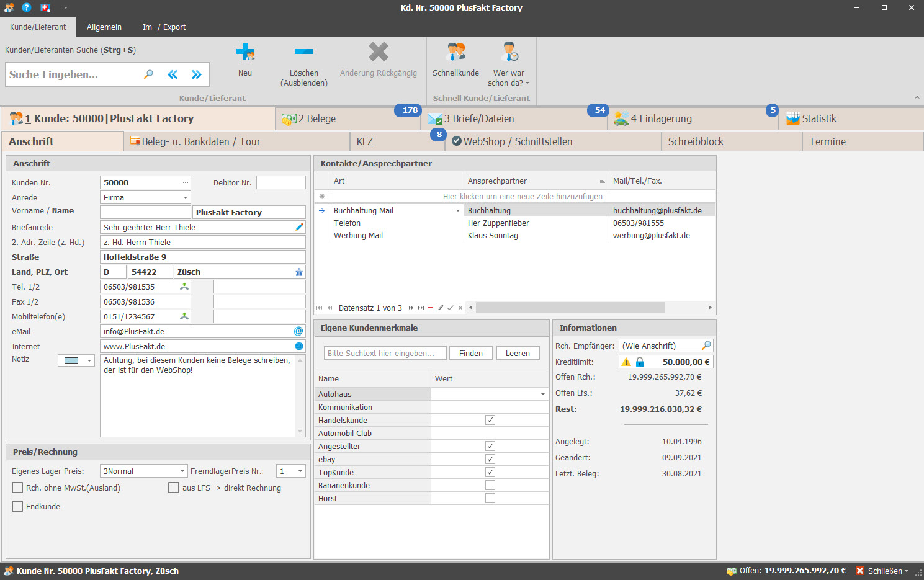Edit contact record with navigator pencil
924x580 pixels.
[x=441, y=308]
